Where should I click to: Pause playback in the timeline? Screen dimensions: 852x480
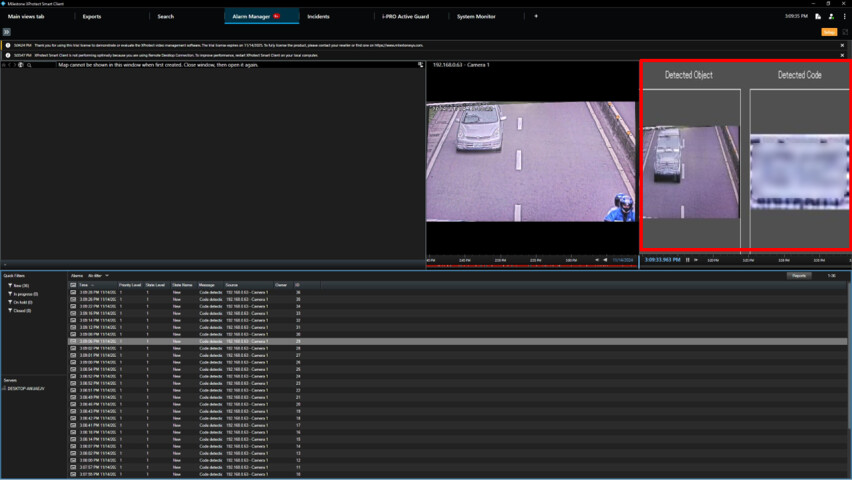tap(688, 260)
